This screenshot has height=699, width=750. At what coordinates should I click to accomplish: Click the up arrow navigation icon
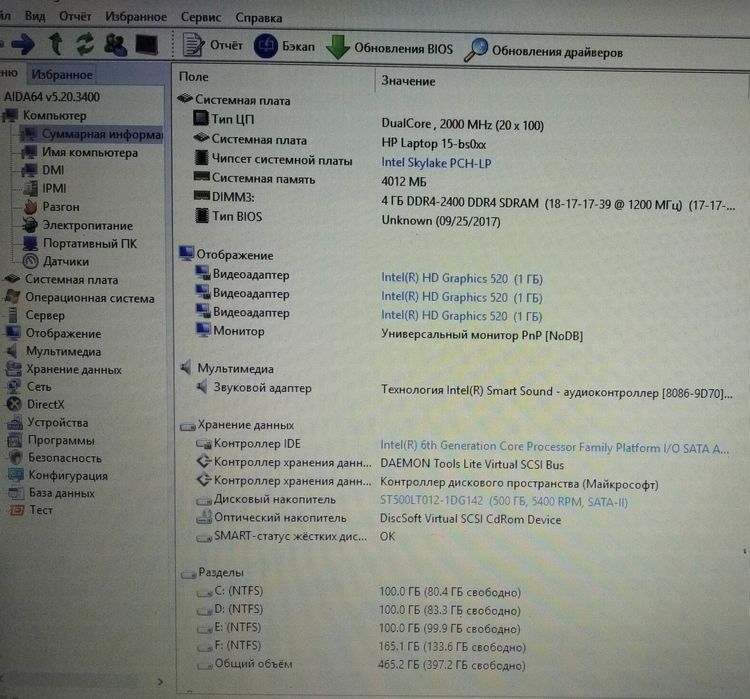tap(56, 44)
